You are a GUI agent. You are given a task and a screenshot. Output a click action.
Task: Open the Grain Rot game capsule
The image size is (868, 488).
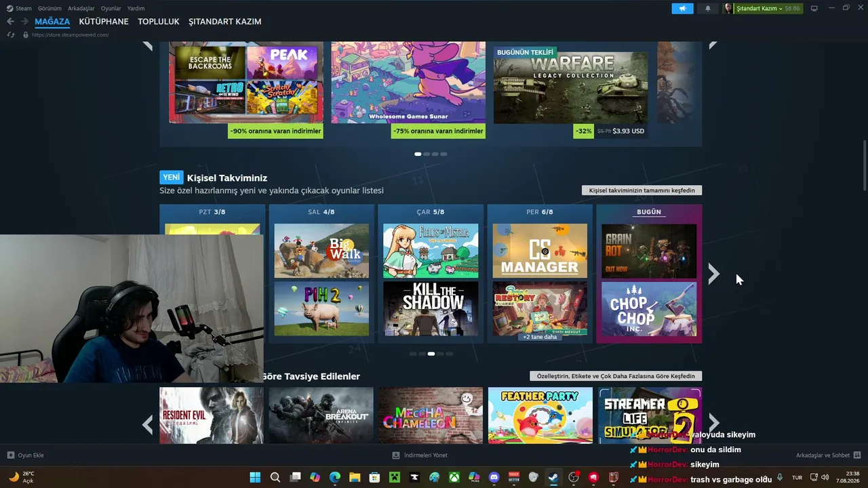coord(649,251)
